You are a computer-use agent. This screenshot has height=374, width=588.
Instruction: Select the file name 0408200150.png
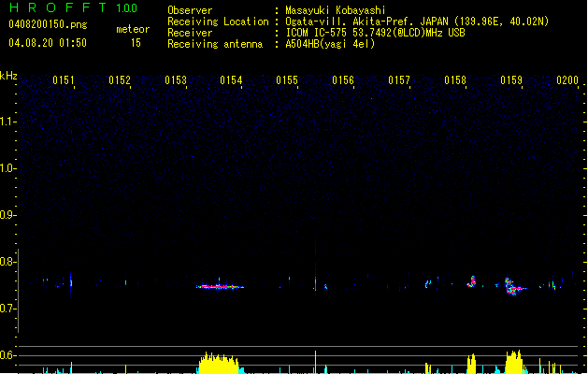[x=48, y=24]
